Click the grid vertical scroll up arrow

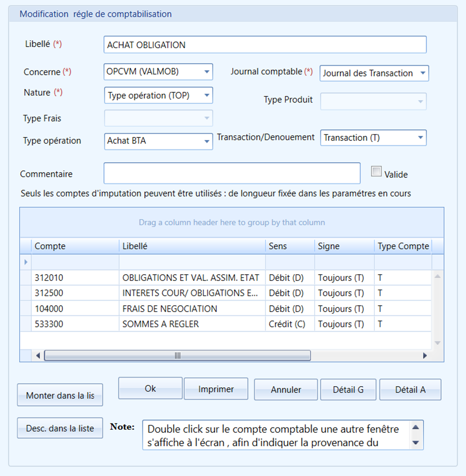(438, 276)
